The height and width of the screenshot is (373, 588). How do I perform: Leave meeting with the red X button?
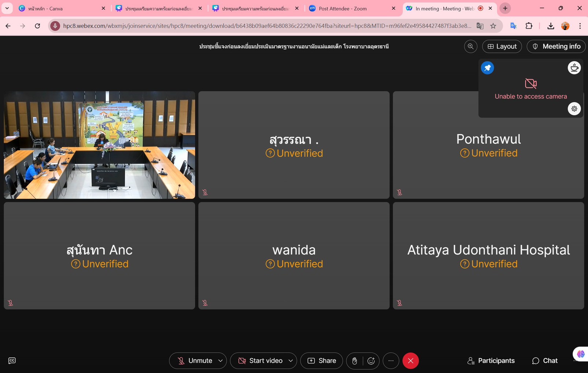411,361
